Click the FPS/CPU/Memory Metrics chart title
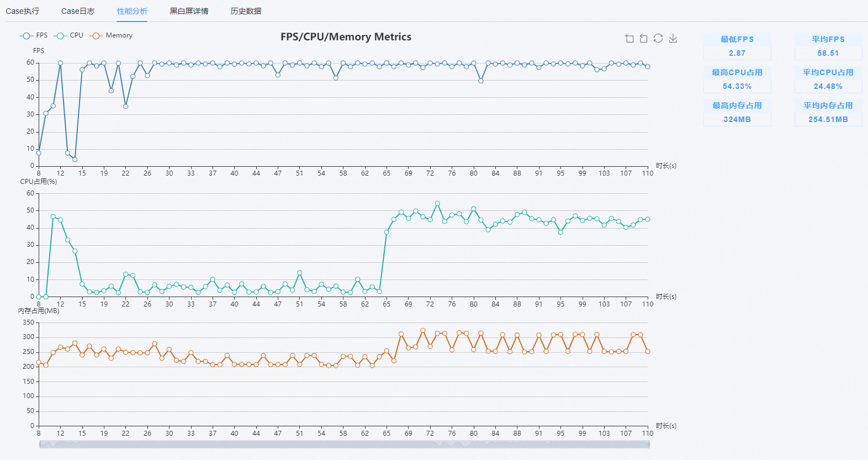Viewport: 868px width, 460px height. pyautogui.click(x=346, y=37)
